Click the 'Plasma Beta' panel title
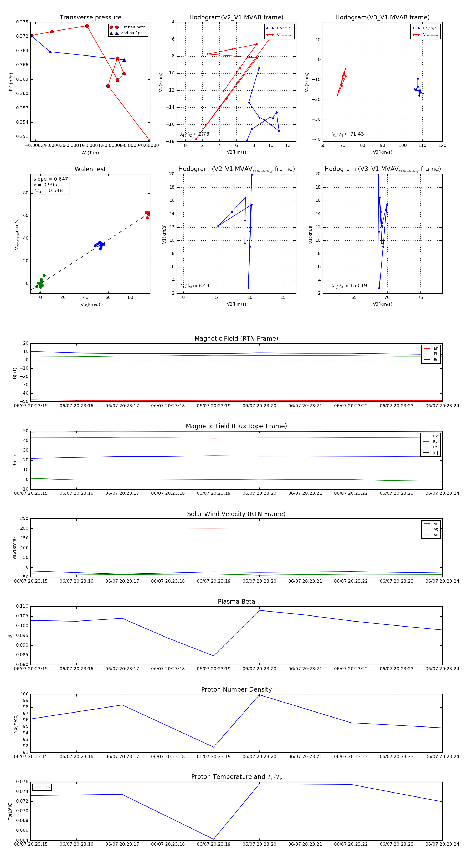Viewport: 473px width, 868px height. click(236, 602)
